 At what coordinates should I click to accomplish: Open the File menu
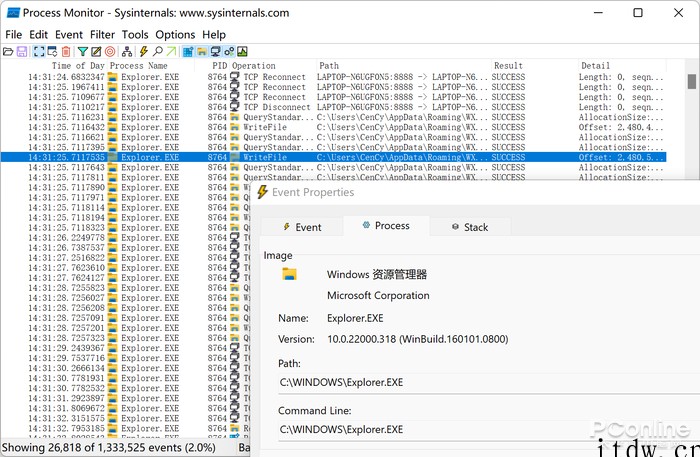(x=13, y=35)
